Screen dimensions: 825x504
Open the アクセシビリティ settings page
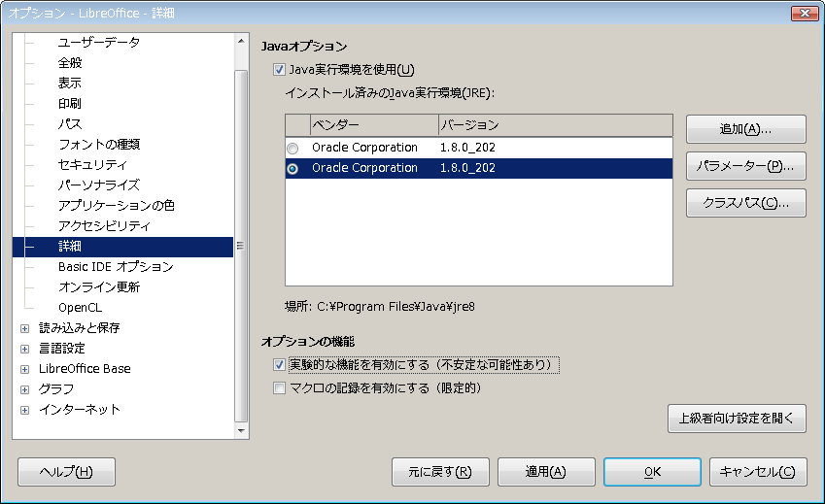pos(104,226)
